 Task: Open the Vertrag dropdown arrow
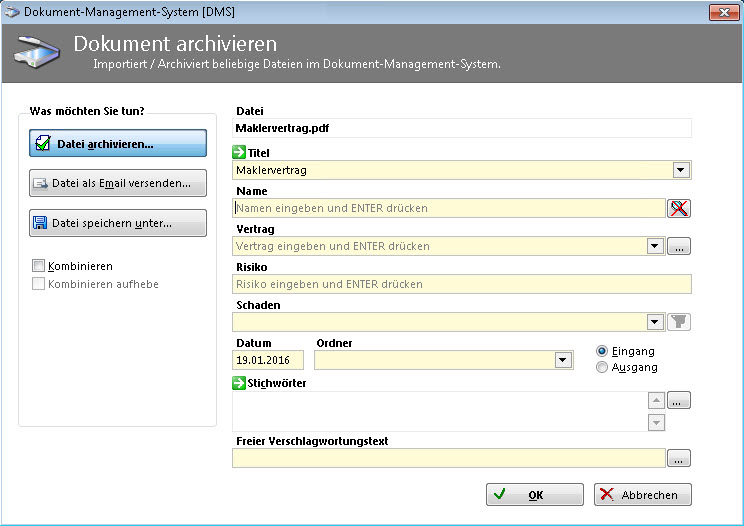655,246
